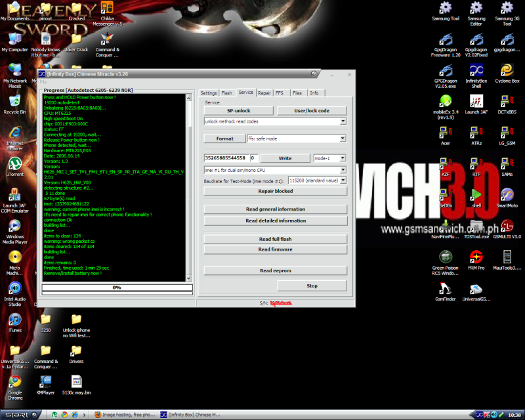
Task: Open the Recycle Bin
Action: click(x=14, y=104)
